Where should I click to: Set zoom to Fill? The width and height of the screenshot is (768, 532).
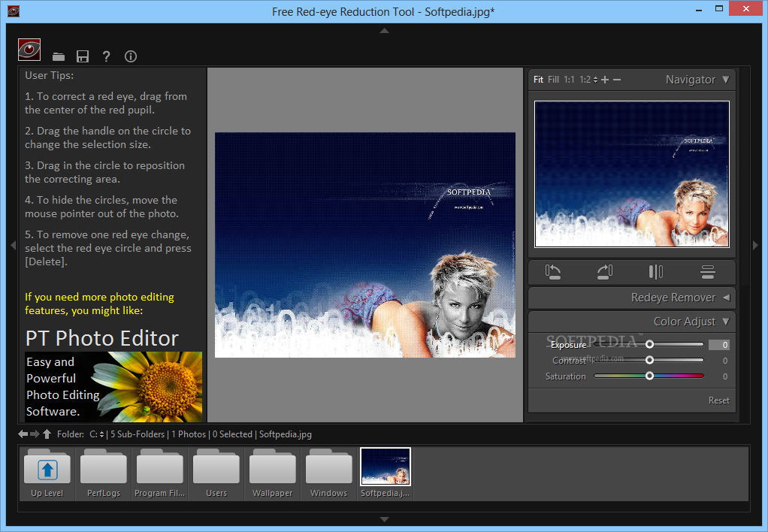click(x=554, y=80)
